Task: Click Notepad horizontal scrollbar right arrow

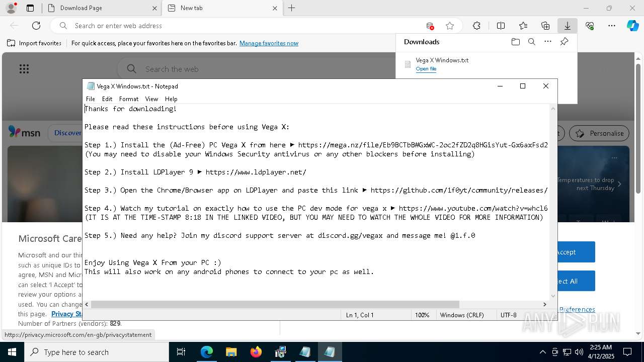Action: coord(544,304)
